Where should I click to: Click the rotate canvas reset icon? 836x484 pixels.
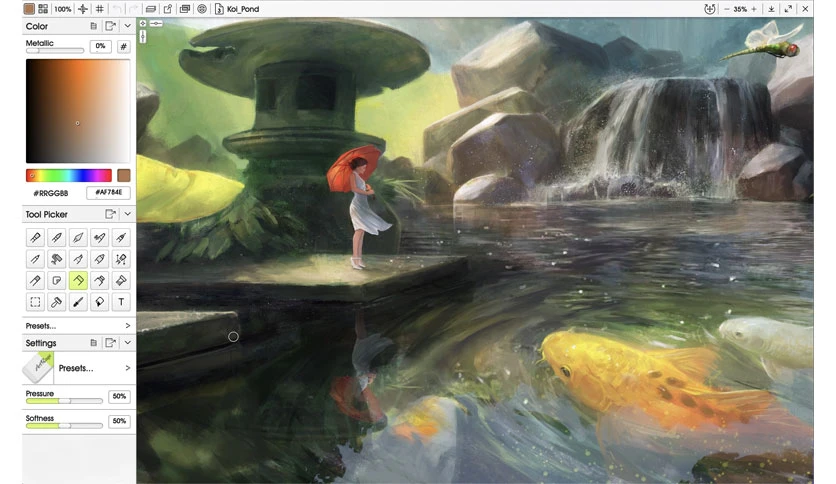pyautogui.click(x=710, y=9)
